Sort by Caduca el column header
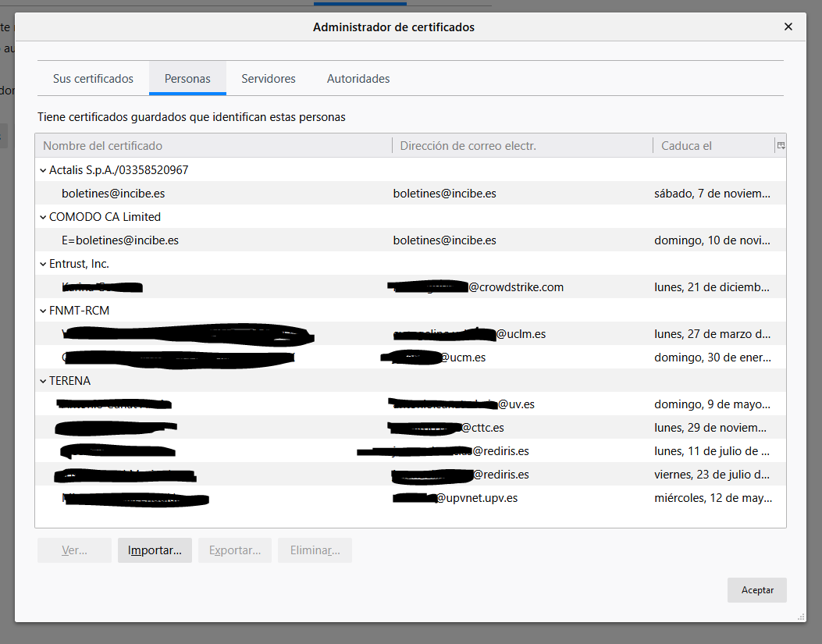 712,146
